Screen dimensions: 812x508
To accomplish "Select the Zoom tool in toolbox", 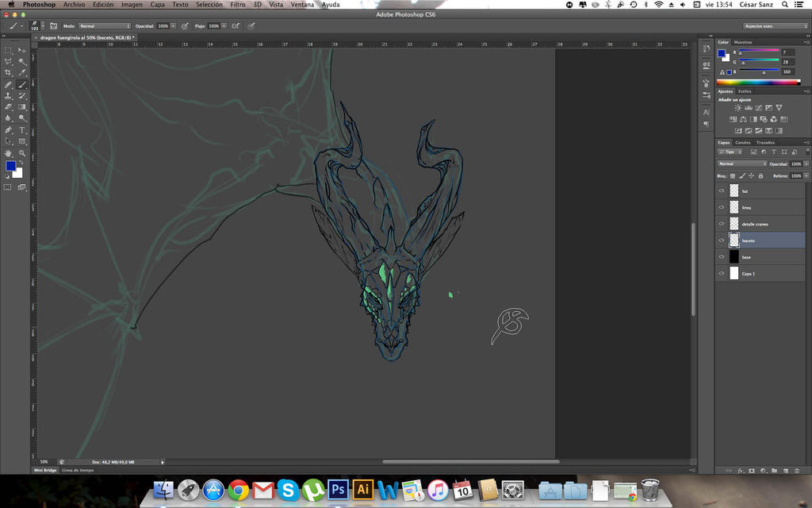I will point(21,153).
